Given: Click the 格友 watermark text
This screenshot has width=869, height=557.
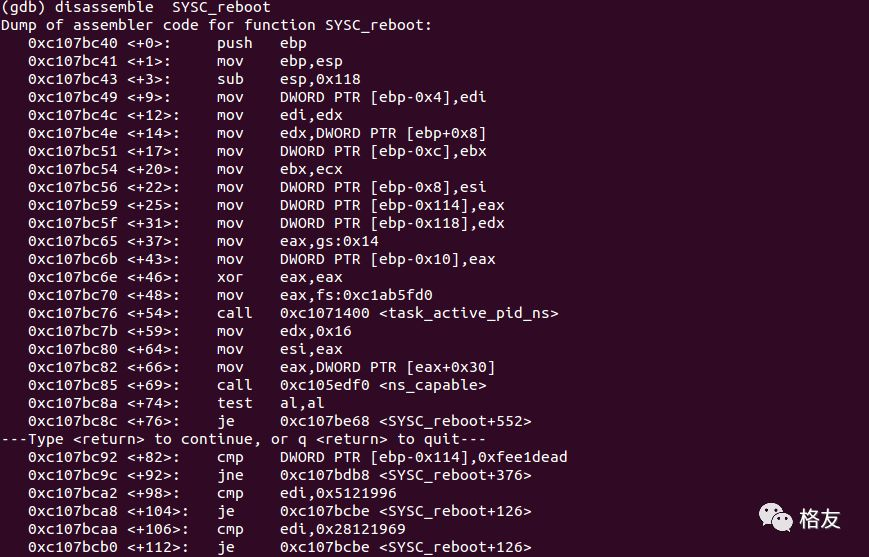Looking at the screenshot, I should click(x=820, y=519).
